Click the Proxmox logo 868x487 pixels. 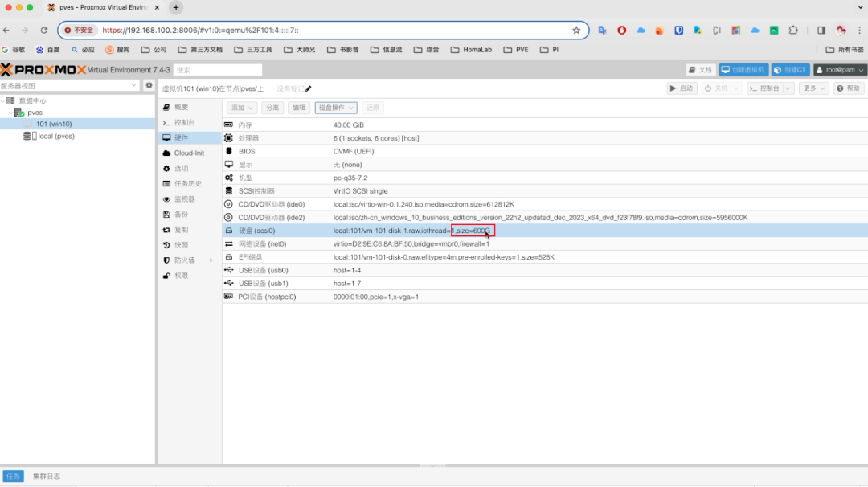[43, 70]
